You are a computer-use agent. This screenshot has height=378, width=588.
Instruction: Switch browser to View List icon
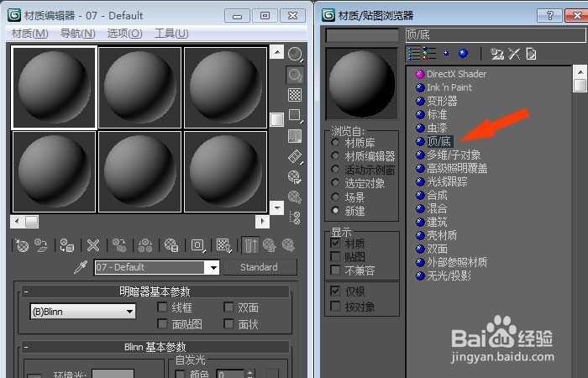(414, 54)
